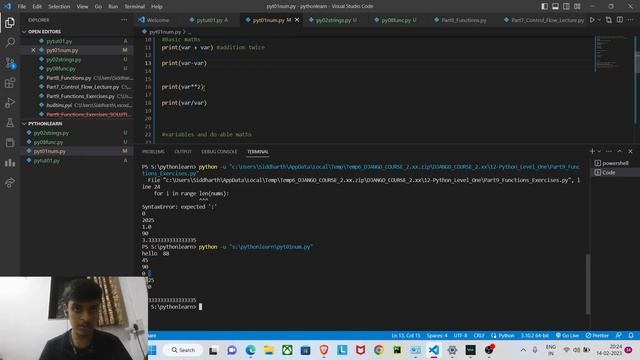Split the editor to the right
Viewport: 640px width, 360px height.
point(620,20)
